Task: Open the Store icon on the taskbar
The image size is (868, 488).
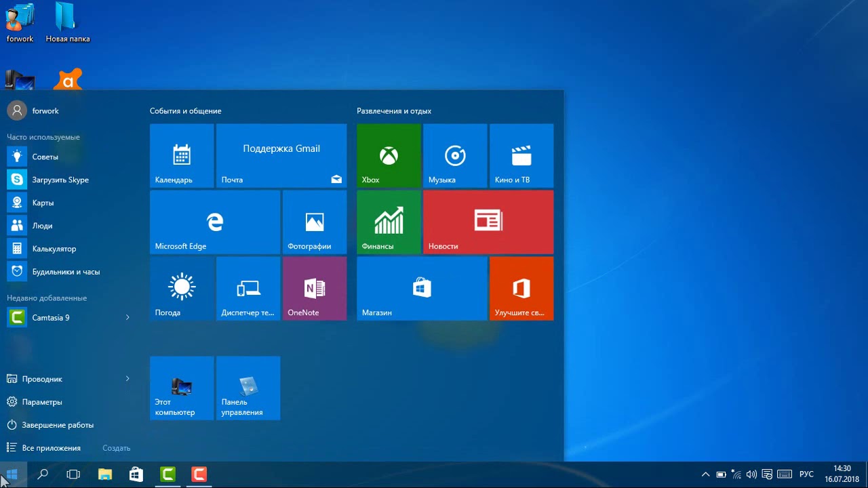Action: 136,474
